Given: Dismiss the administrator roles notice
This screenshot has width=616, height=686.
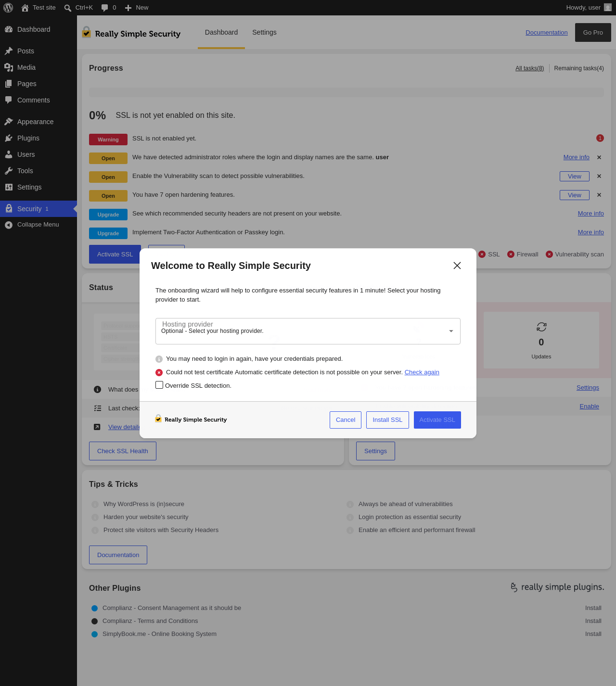Looking at the screenshot, I should pos(599,157).
